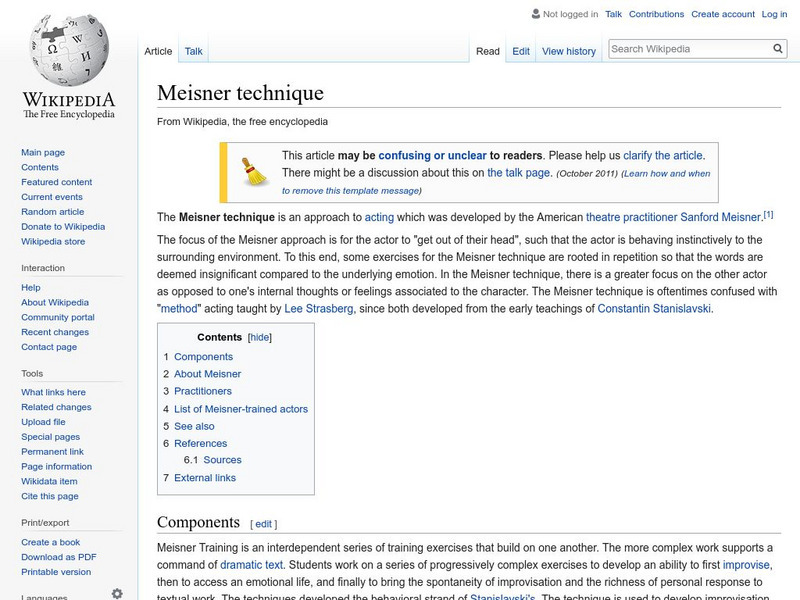
Task: Jump to External links section
Action: point(205,478)
